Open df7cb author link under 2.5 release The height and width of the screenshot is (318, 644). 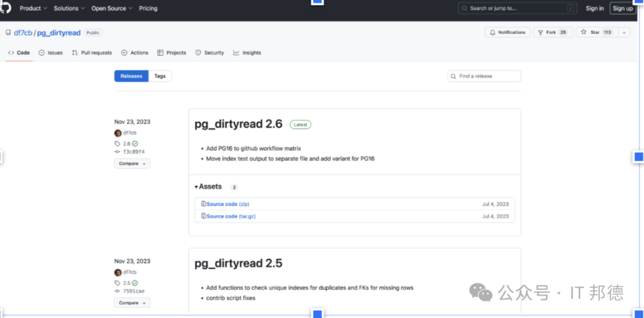coord(130,272)
